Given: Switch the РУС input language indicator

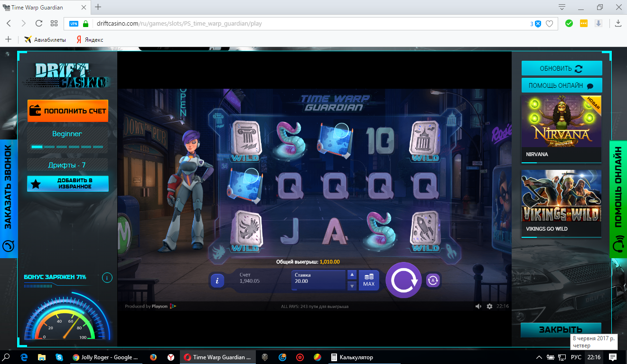Looking at the screenshot, I should tap(575, 357).
